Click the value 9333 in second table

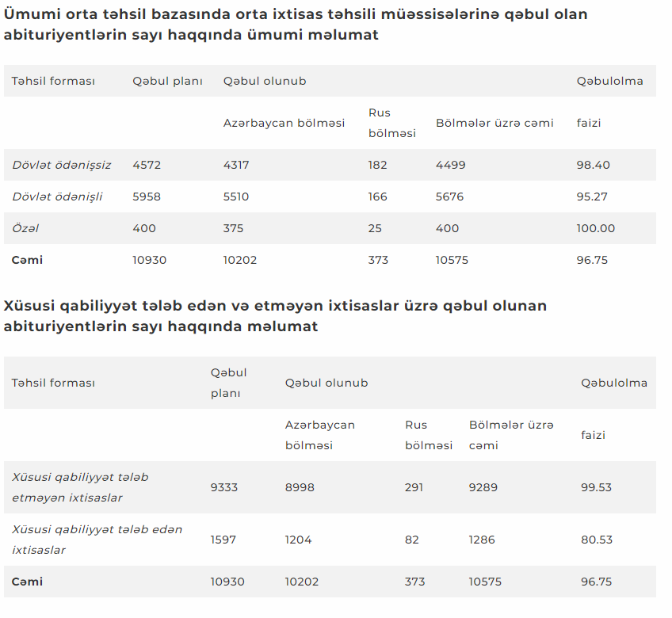[x=224, y=487]
